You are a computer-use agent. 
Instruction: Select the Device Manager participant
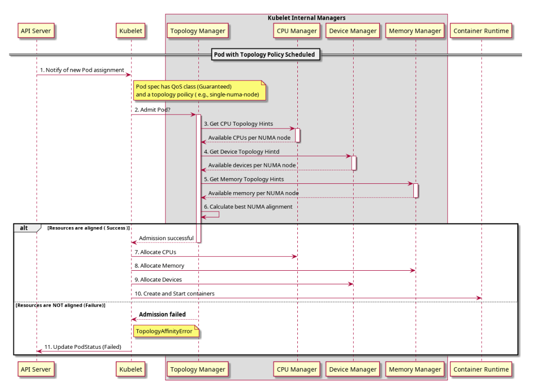(x=353, y=31)
